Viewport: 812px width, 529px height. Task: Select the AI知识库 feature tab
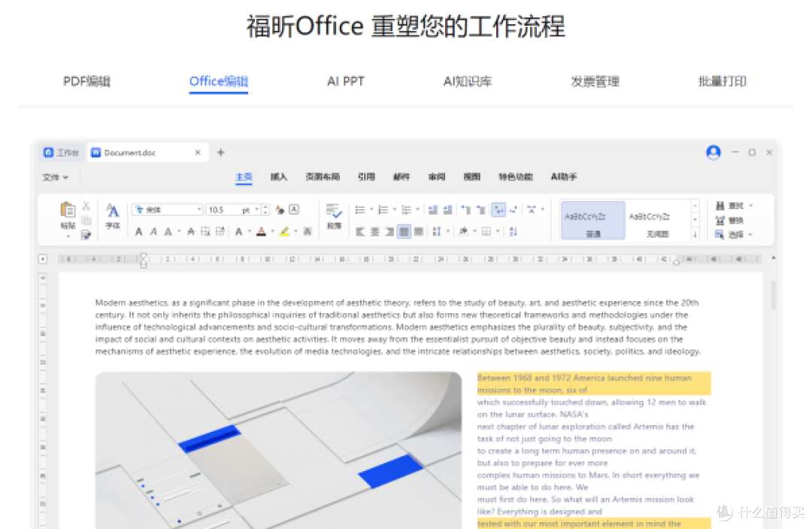tap(468, 81)
